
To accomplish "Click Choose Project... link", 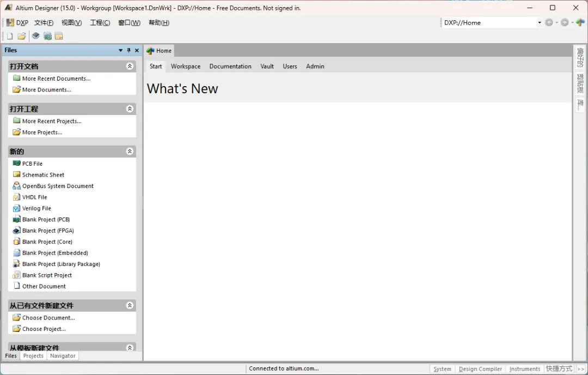I will coord(44,329).
